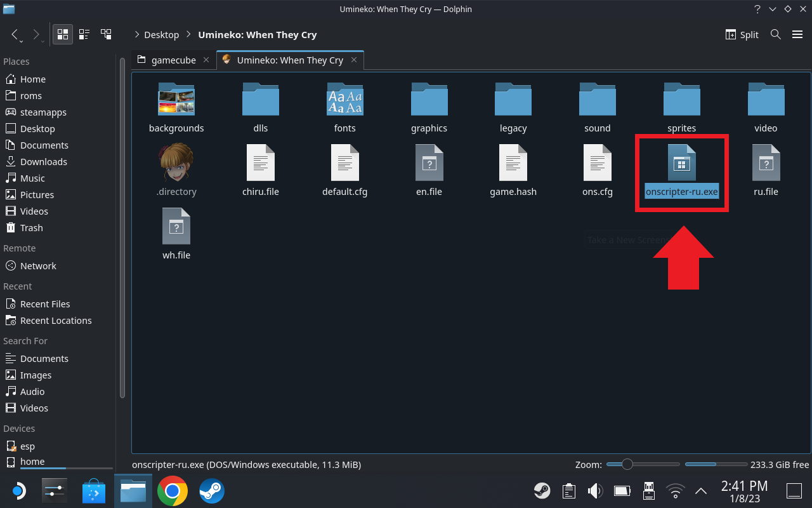Open the fonts folder

coord(345,107)
